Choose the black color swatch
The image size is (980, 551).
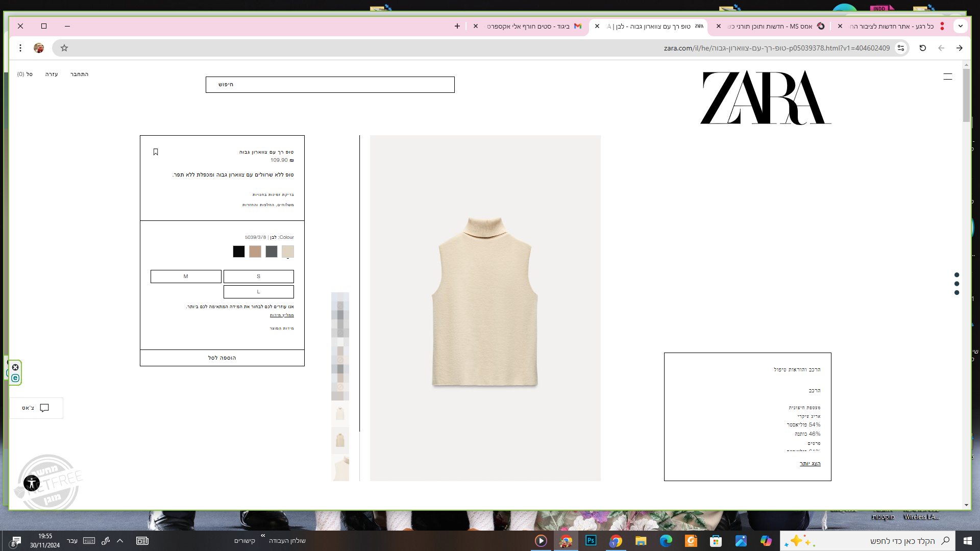(x=239, y=252)
